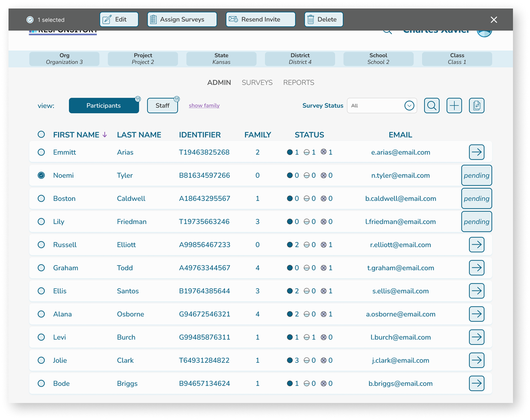Open the District 4 selector

tap(300, 59)
